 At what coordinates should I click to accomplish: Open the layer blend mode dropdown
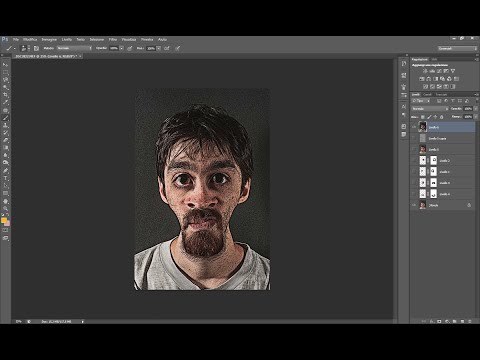point(430,109)
